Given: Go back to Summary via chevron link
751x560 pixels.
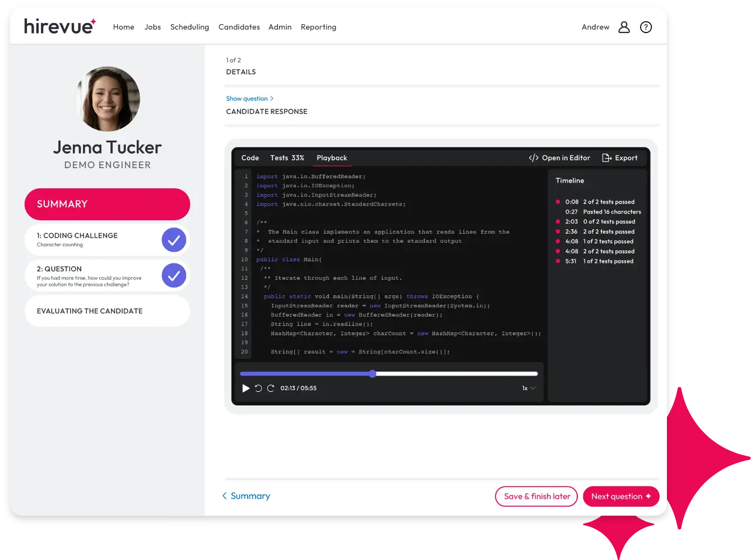Looking at the screenshot, I should tap(246, 496).
